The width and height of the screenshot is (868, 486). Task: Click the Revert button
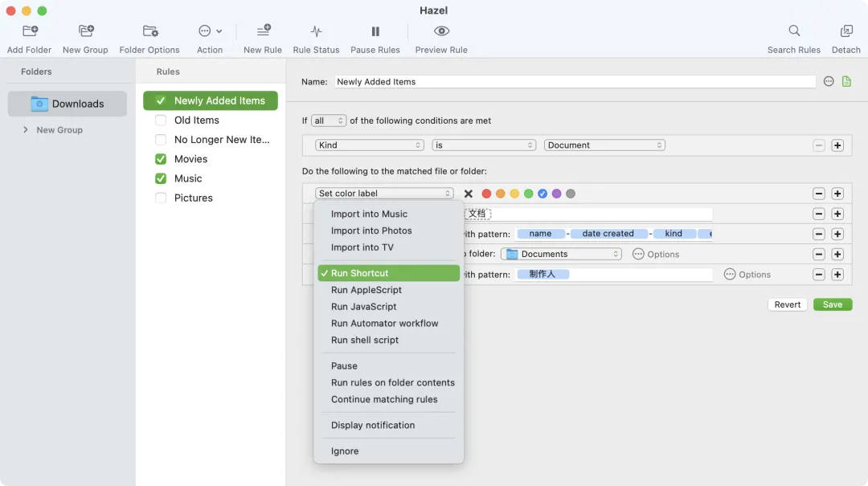click(787, 304)
